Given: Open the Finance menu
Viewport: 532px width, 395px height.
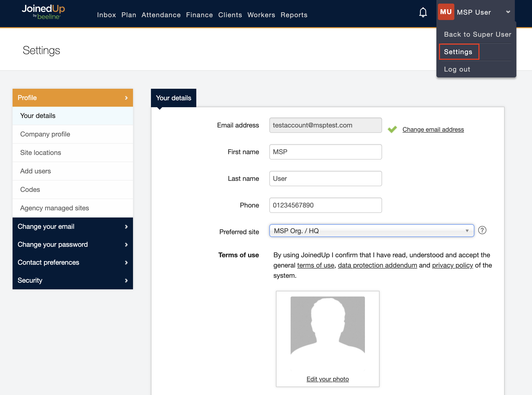Looking at the screenshot, I should click(199, 15).
